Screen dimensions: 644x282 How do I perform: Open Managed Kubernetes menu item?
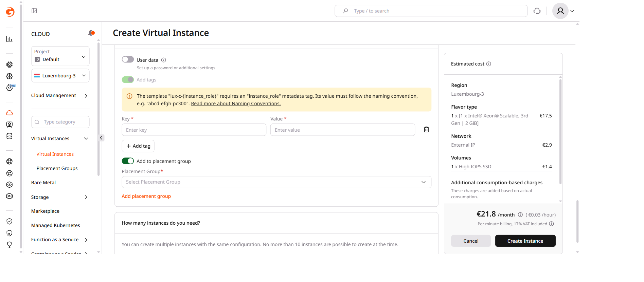point(56,225)
